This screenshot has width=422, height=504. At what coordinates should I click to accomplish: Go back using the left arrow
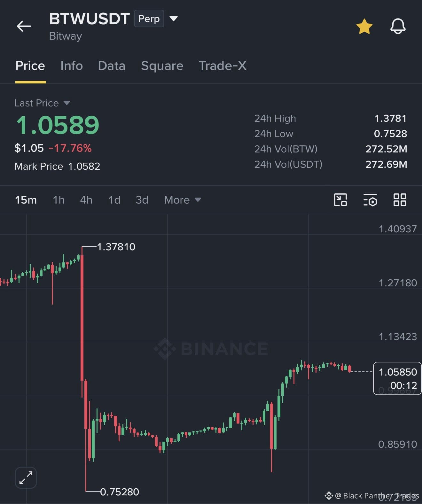[24, 26]
